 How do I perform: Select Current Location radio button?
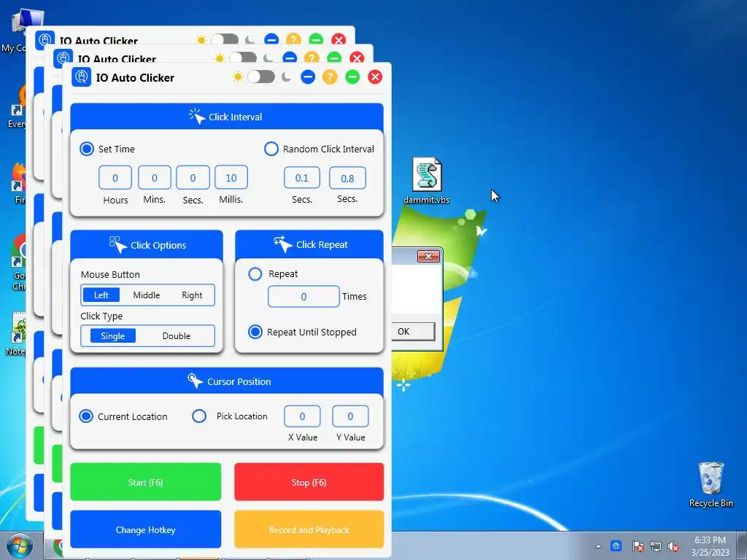point(86,416)
